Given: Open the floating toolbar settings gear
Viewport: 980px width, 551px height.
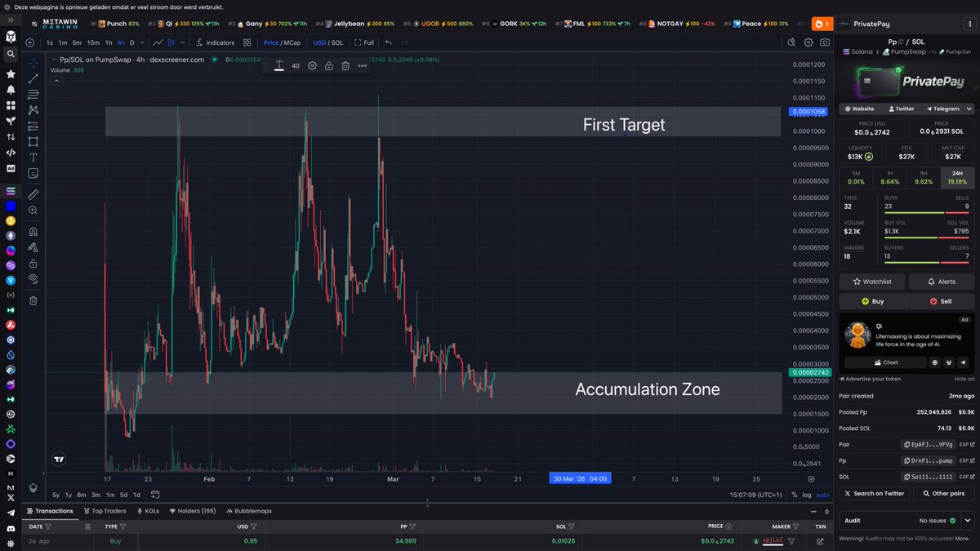Looking at the screenshot, I should (312, 65).
